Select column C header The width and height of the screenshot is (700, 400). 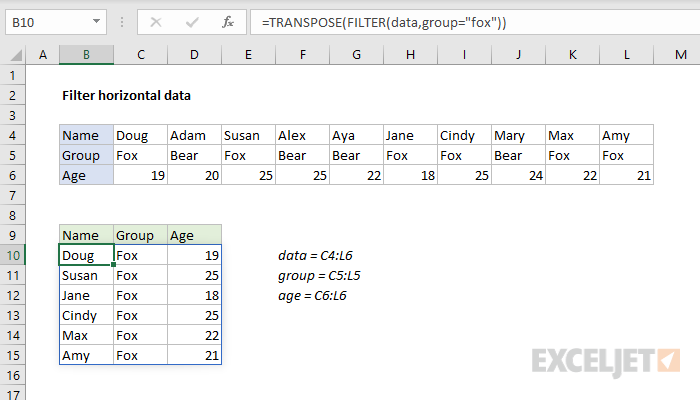(141, 55)
